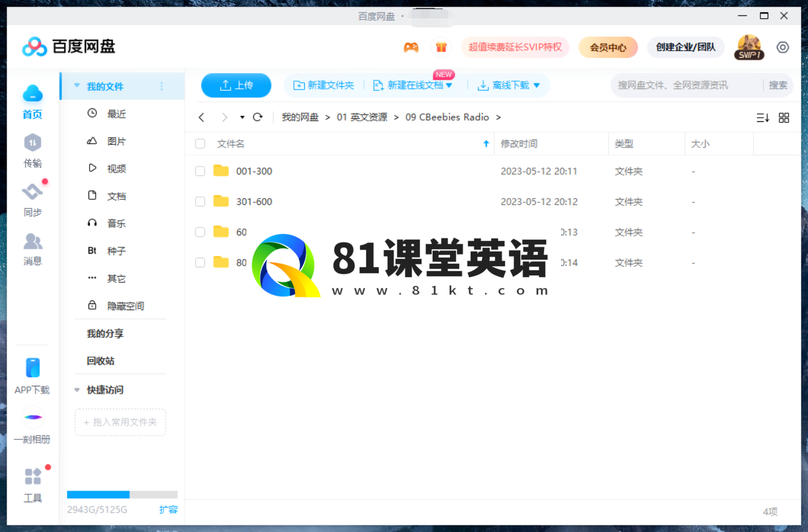
Task: Click 扩容 to expand storage
Action: tap(168, 509)
